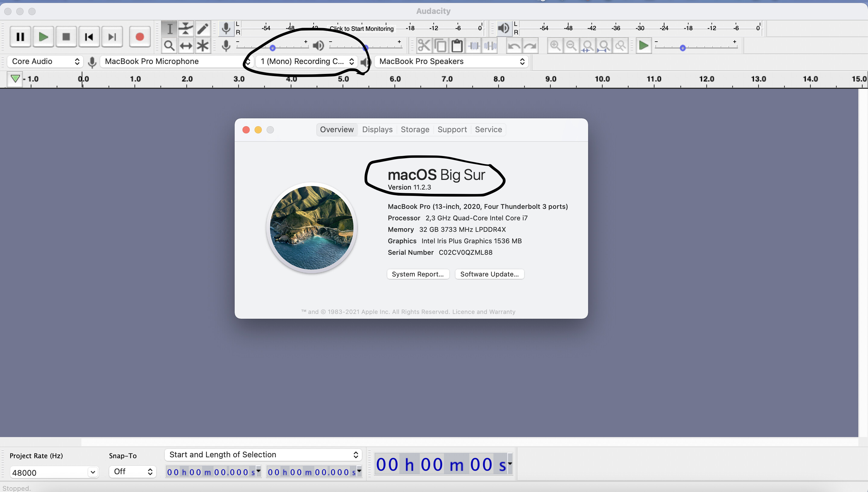The image size is (868, 492).
Task: Open the Core Audio host dropdown
Action: click(46, 62)
